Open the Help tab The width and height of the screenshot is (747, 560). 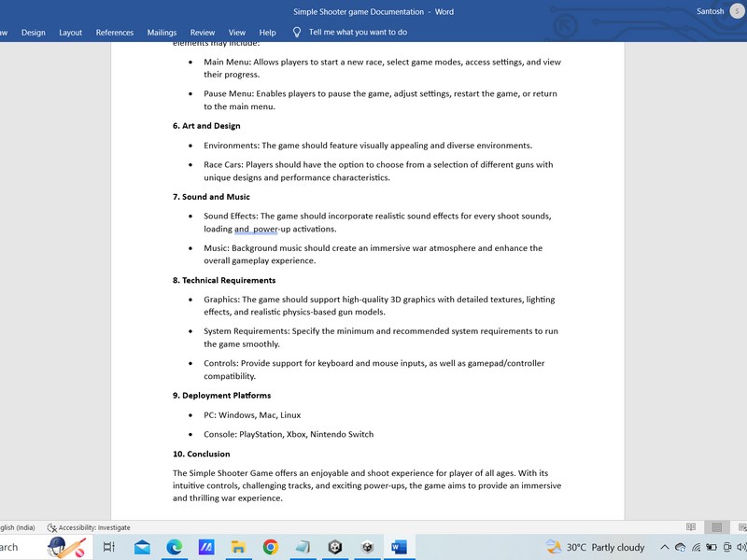pos(267,33)
